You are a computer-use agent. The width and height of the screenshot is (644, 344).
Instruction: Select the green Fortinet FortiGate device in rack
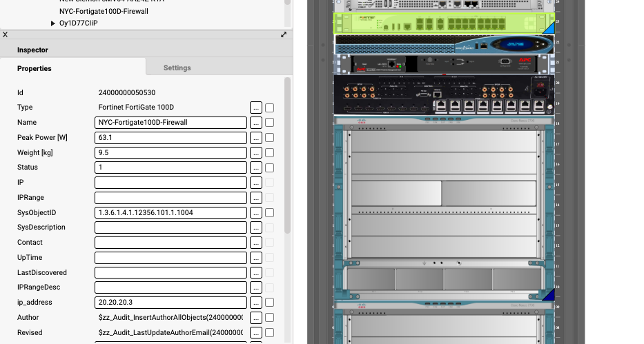coord(442,23)
